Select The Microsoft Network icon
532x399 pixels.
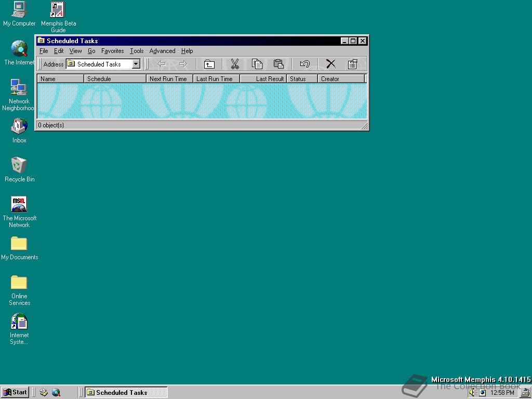[19, 212]
